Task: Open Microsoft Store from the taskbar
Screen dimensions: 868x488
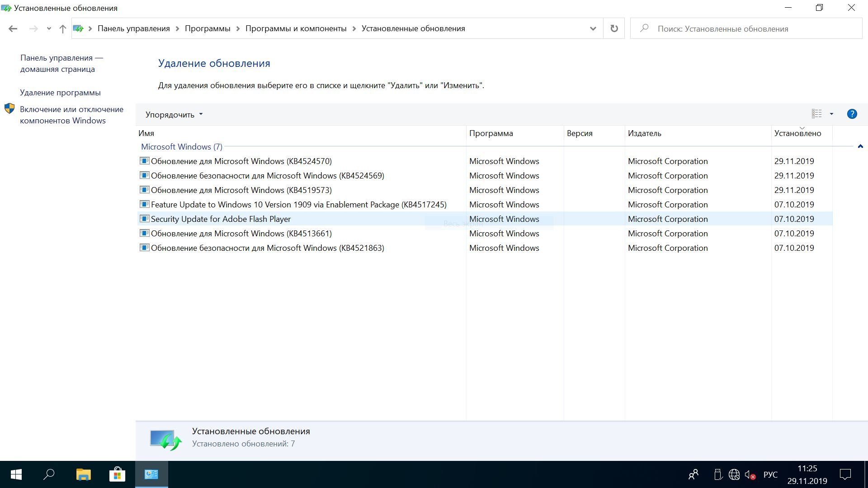Action: coord(117,474)
